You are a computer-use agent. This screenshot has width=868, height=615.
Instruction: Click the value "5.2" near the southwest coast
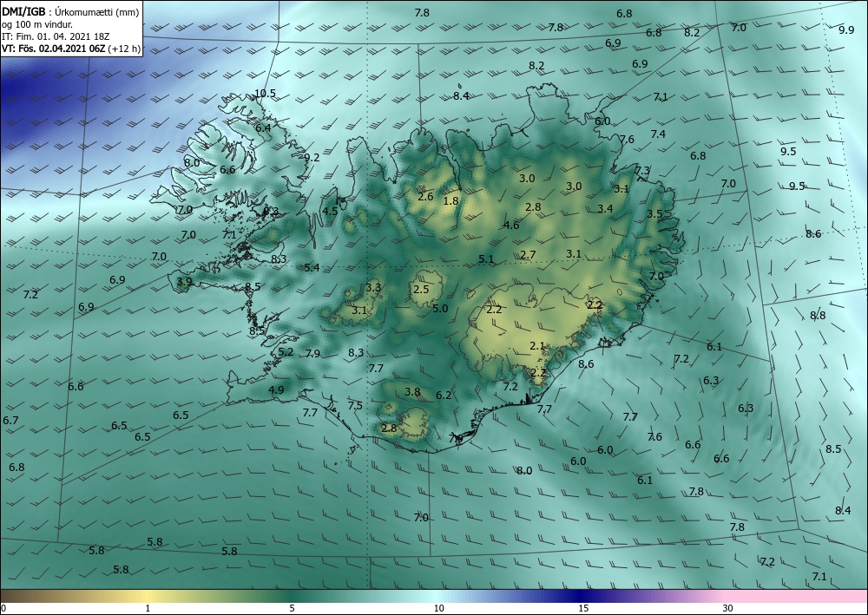pos(286,352)
